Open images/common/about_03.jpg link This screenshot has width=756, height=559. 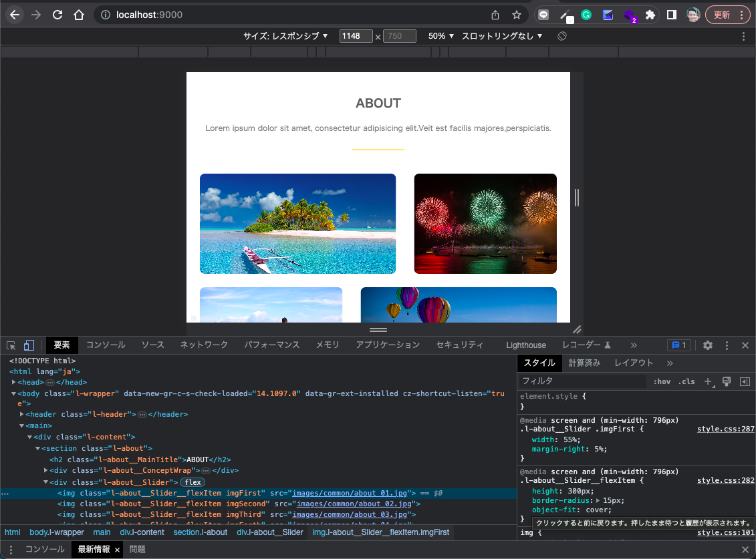coord(350,514)
